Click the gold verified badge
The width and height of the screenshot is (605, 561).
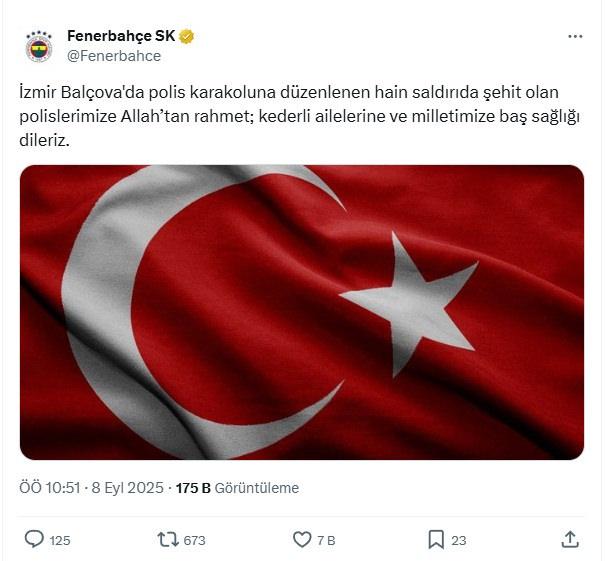tap(186, 37)
